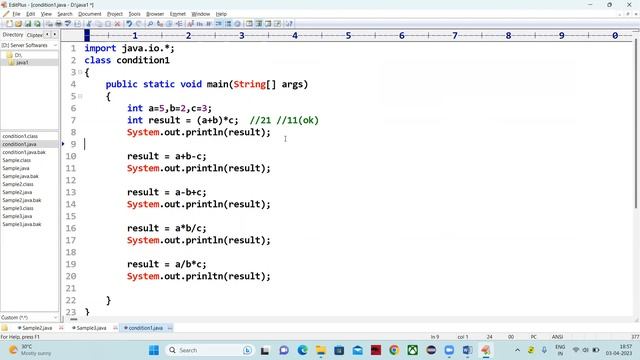Open Word from the taskbar

coord(467,350)
